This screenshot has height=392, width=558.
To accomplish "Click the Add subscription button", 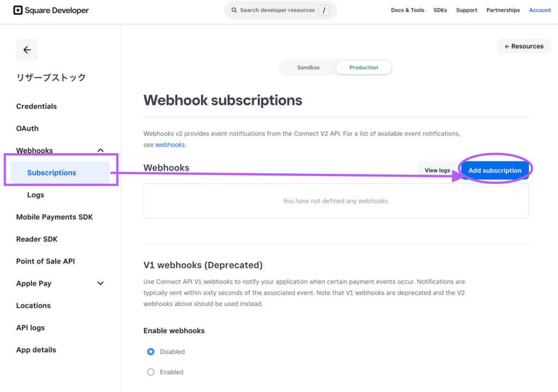I will tap(495, 171).
